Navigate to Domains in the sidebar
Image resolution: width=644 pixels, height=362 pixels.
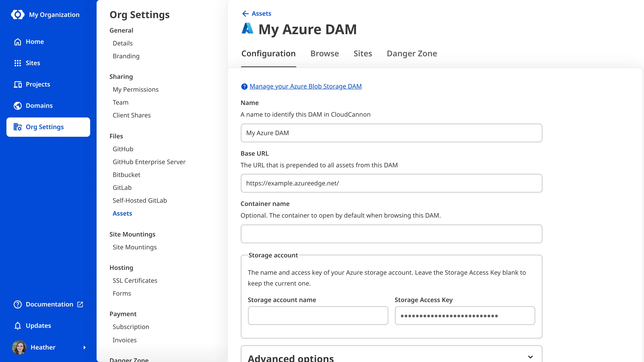coord(48,106)
